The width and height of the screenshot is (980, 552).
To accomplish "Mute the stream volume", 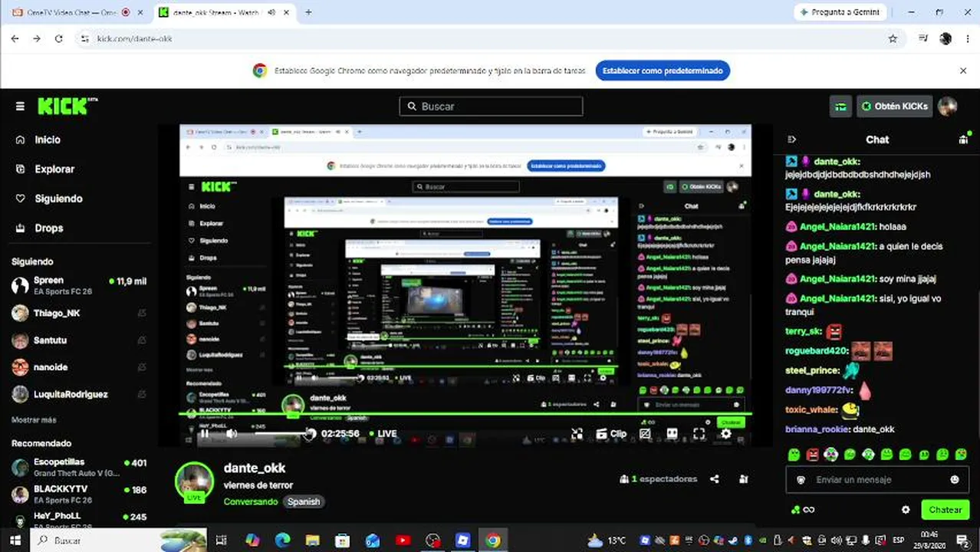I will point(232,434).
